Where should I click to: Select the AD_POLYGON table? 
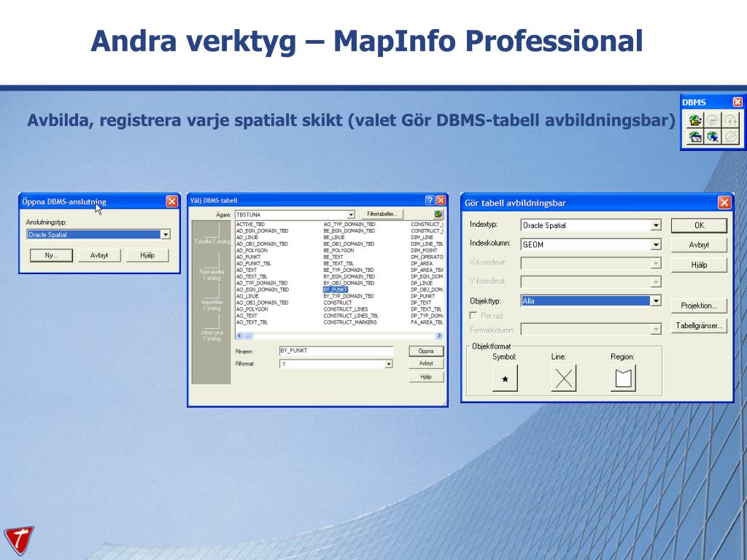coord(252,251)
